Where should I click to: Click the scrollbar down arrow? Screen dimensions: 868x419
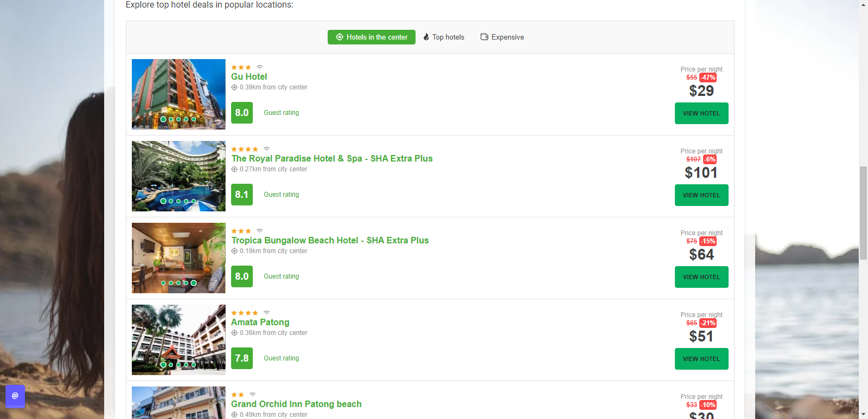863,415
